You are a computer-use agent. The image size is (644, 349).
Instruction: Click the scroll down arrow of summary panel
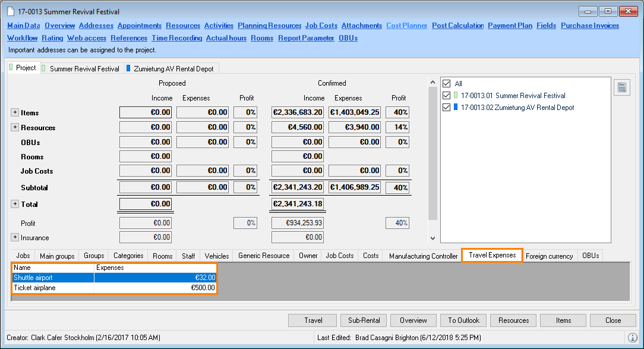433,238
